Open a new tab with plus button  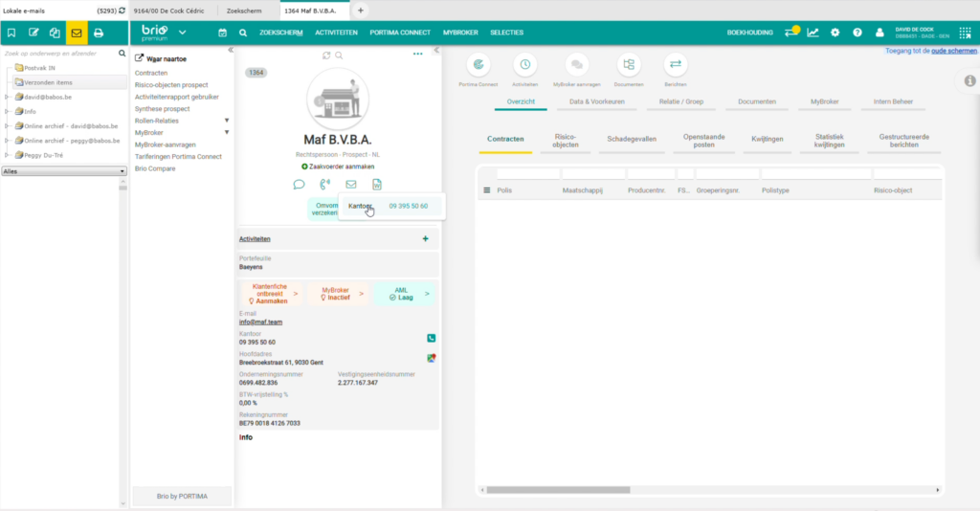pyautogui.click(x=361, y=11)
